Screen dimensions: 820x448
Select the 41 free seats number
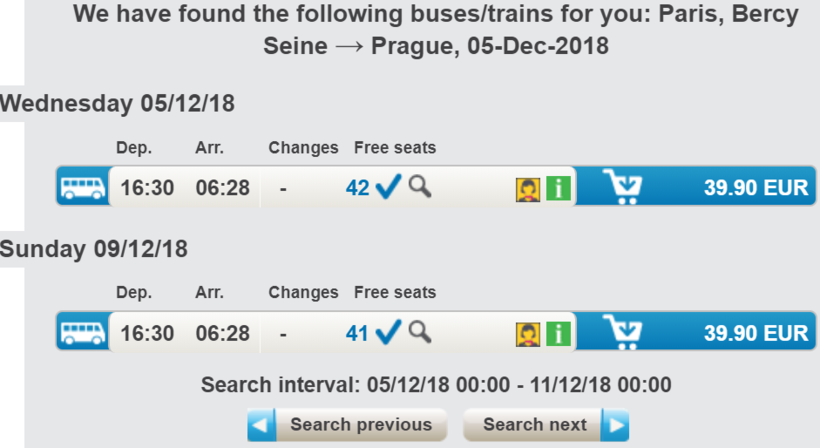(x=357, y=333)
